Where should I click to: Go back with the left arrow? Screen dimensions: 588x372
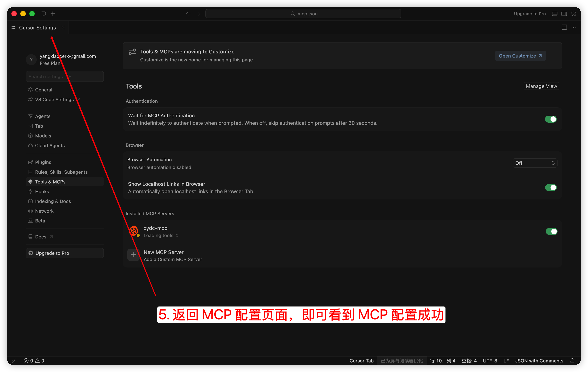point(189,14)
